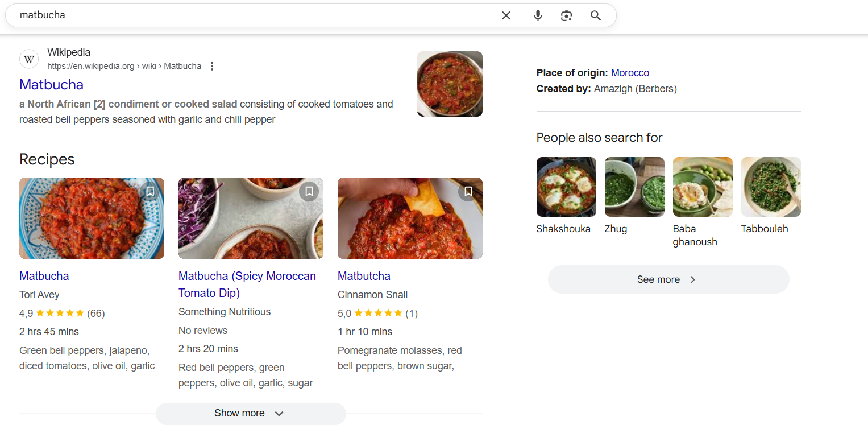868x433 pixels.
Task: Open search by image lens
Action: (566, 15)
